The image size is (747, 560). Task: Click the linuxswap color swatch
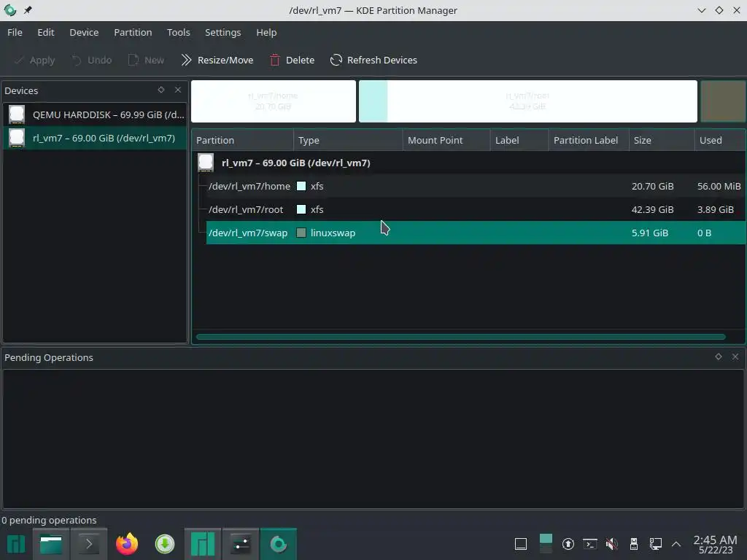pos(301,233)
